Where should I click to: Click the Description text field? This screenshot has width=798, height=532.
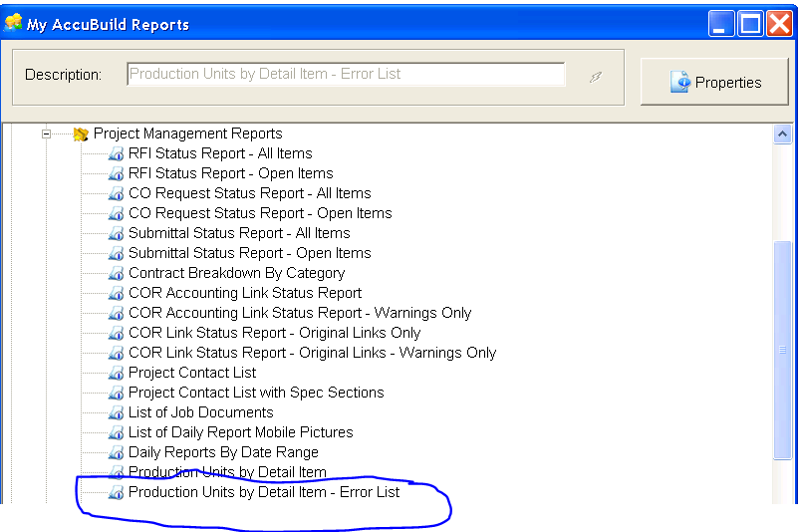346,75
